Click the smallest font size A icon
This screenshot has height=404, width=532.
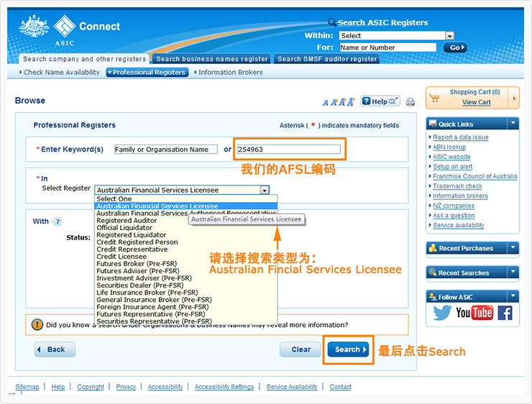coord(326,103)
